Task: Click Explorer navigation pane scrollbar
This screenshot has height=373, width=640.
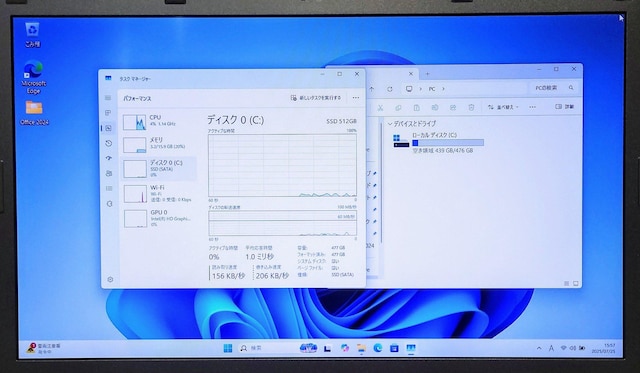Action: pyautogui.click(x=381, y=184)
